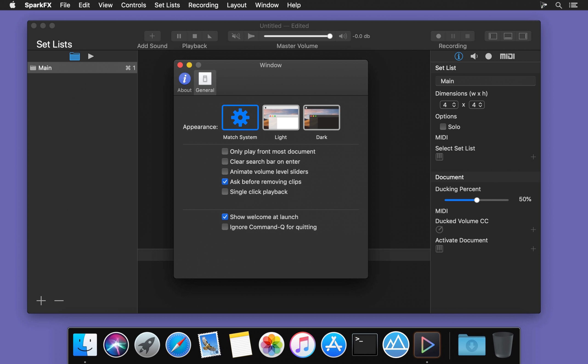Click the info inspector icon
Image resolution: width=588 pixels, height=364 pixels.
(458, 56)
